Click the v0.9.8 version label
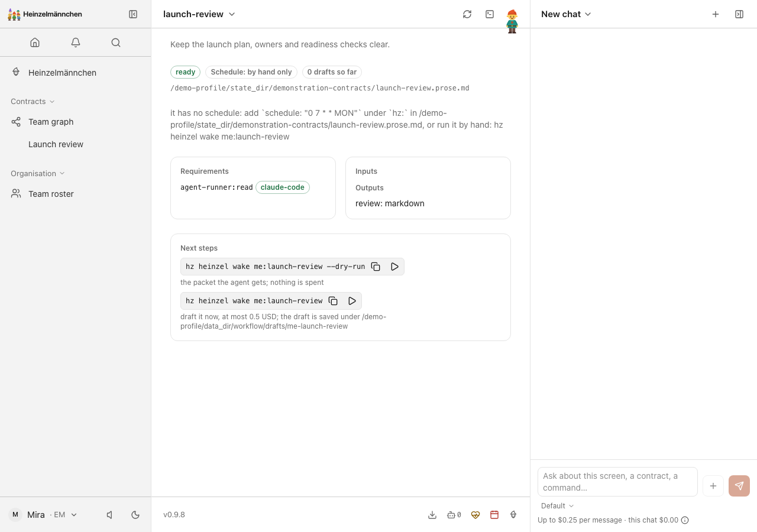The height and width of the screenshot is (532, 757). pyautogui.click(x=174, y=515)
